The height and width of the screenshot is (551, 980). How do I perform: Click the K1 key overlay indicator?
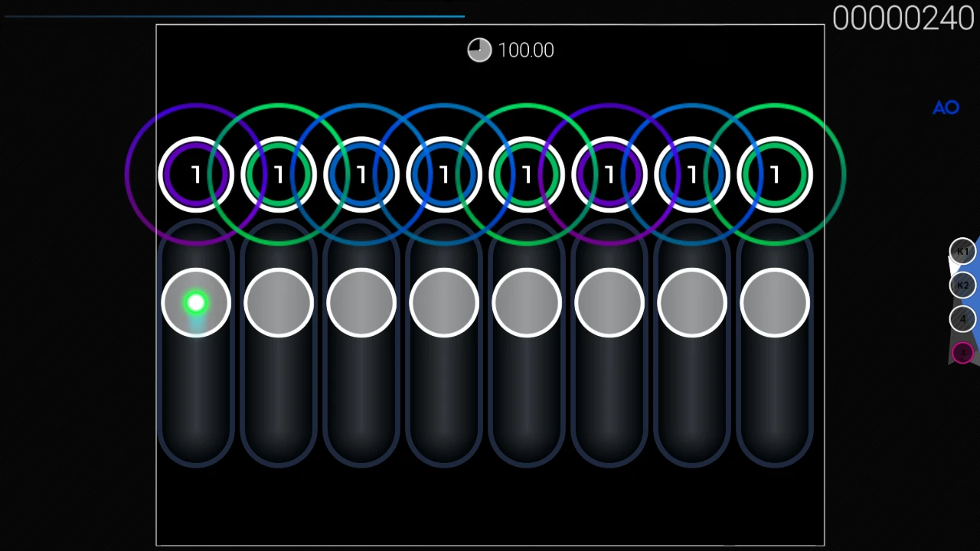click(962, 252)
